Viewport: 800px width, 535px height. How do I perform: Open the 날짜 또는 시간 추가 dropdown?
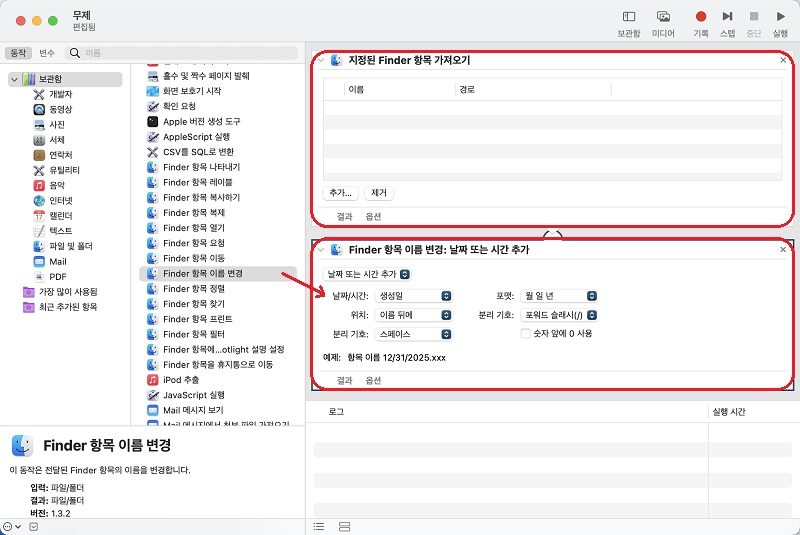click(367, 274)
